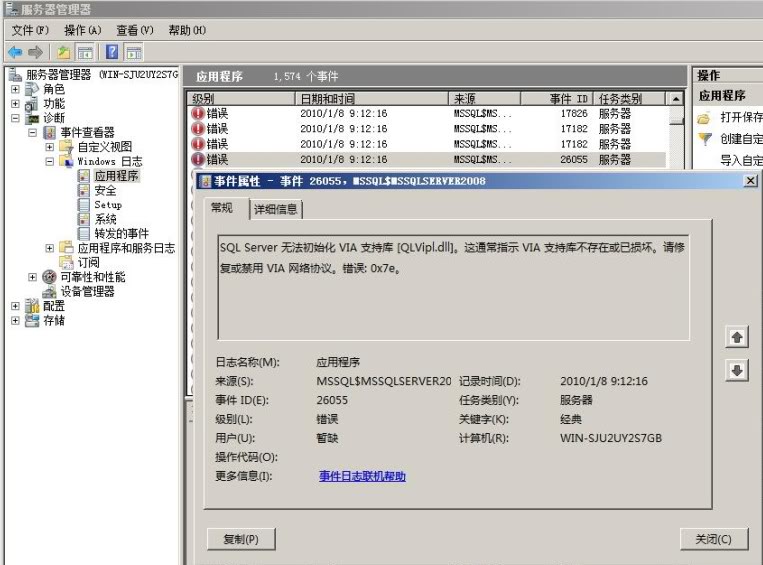This screenshot has height=565, width=763.
Task: Click the Forward arrow toolbar icon
Action: pos(36,52)
